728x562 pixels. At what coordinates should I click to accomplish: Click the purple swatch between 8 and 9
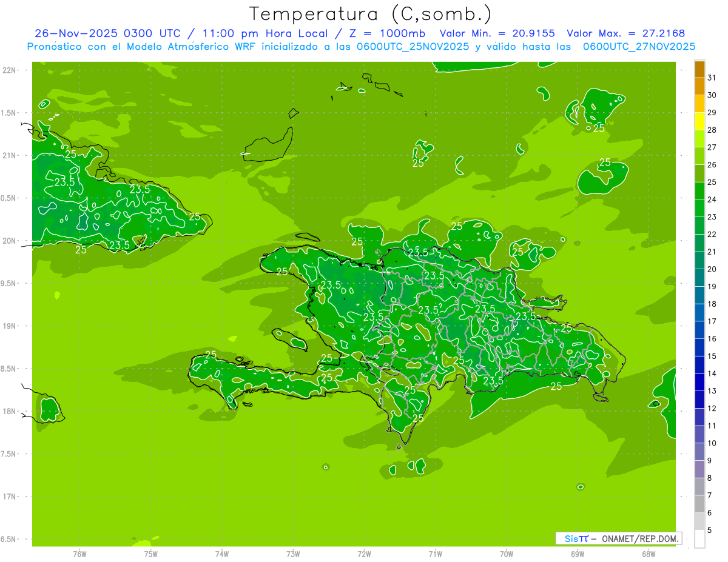tap(699, 469)
